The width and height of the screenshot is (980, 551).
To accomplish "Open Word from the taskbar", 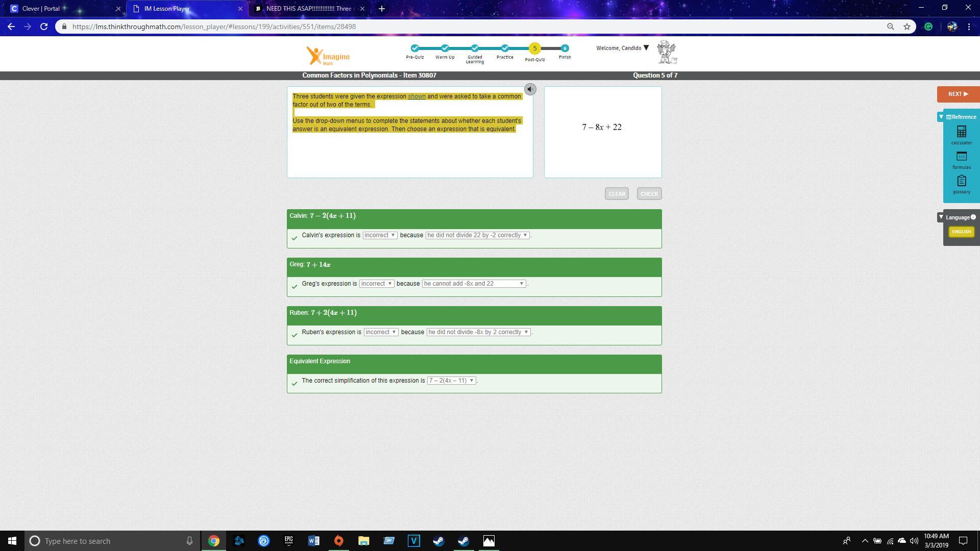I will point(313,541).
